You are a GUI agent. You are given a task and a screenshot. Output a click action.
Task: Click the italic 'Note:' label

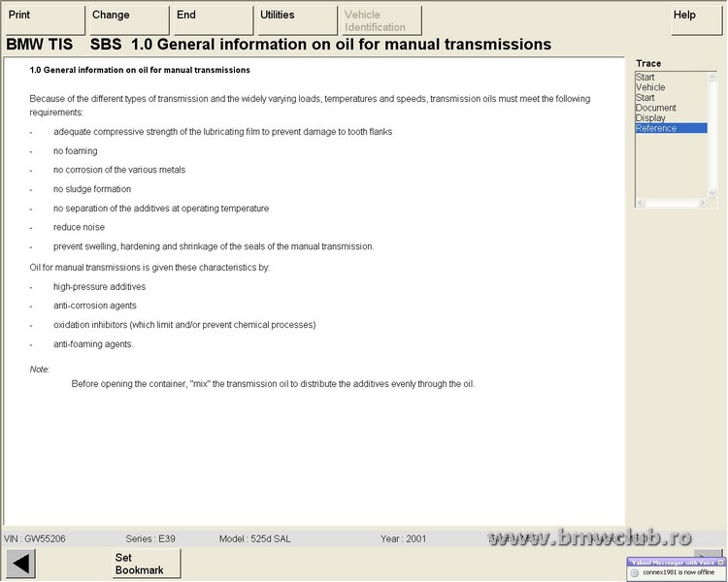click(x=40, y=370)
